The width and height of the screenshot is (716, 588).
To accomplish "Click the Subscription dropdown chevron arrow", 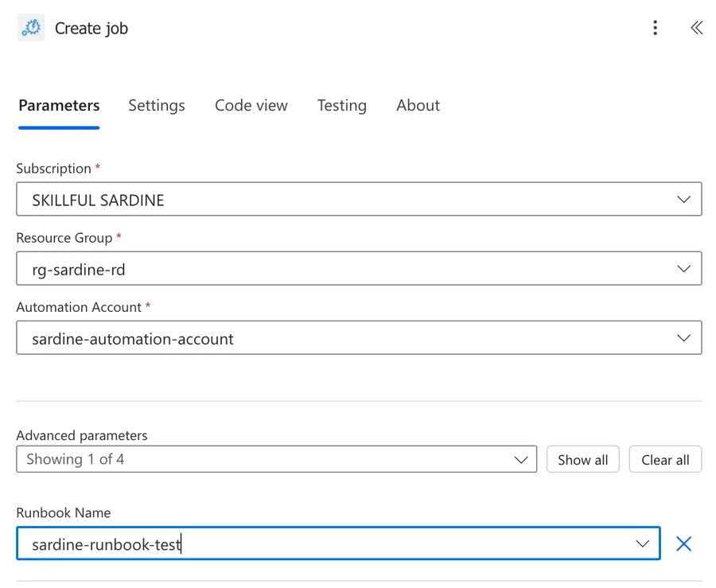I will 683,200.
